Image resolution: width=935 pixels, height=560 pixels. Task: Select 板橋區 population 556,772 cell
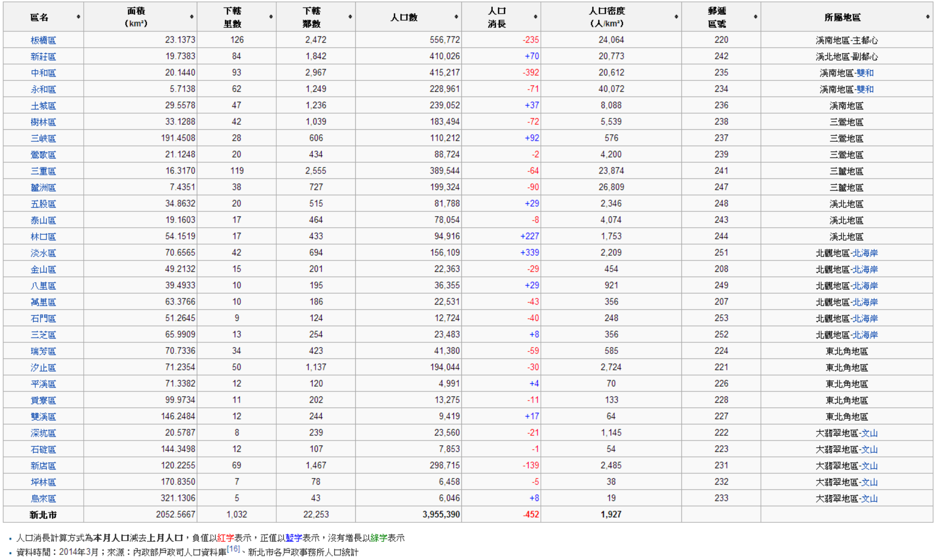click(409, 40)
